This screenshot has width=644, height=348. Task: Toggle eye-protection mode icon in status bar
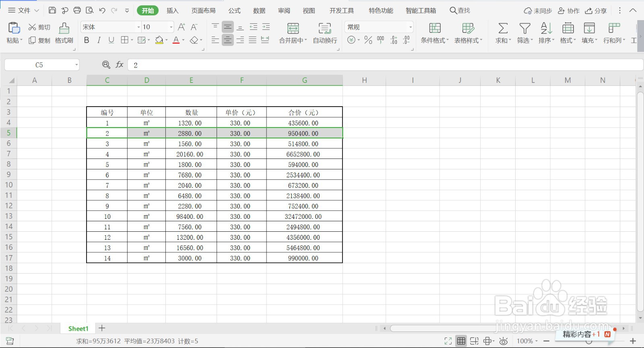(x=503, y=341)
